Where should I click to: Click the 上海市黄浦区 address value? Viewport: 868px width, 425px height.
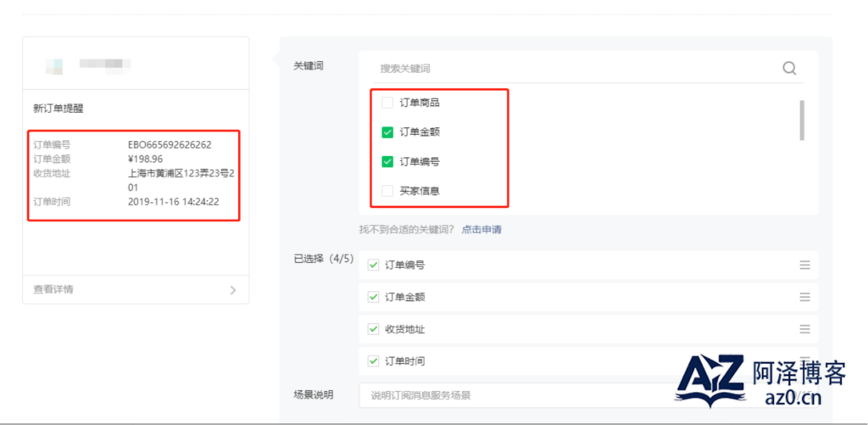pyautogui.click(x=181, y=180)
